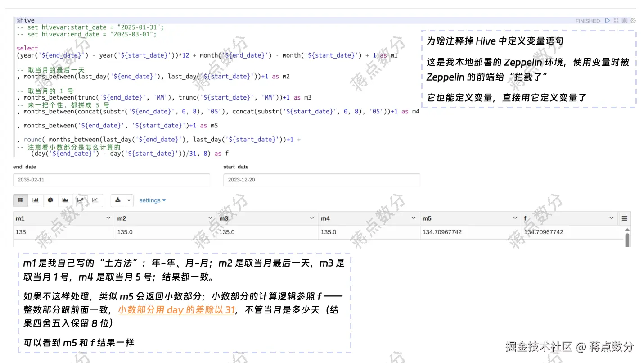Toggle the code editor visibility icon

click(625, 20)
